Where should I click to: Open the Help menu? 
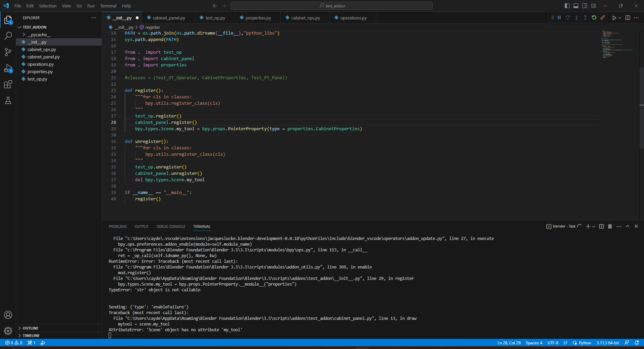coord(126,6)
